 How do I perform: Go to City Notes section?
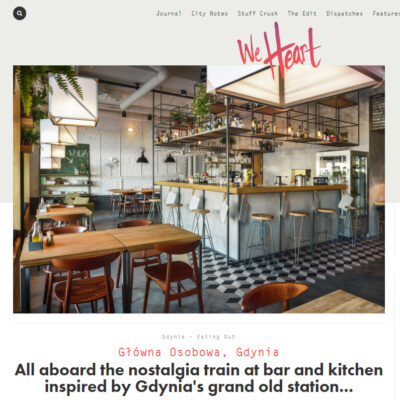(x=210, y=14)
